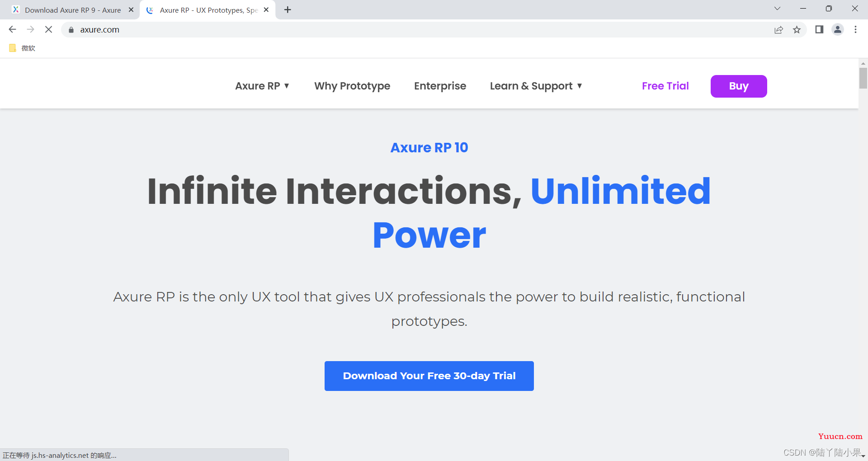Click the Axure RP 10 heading text

(x=429, y=147)
